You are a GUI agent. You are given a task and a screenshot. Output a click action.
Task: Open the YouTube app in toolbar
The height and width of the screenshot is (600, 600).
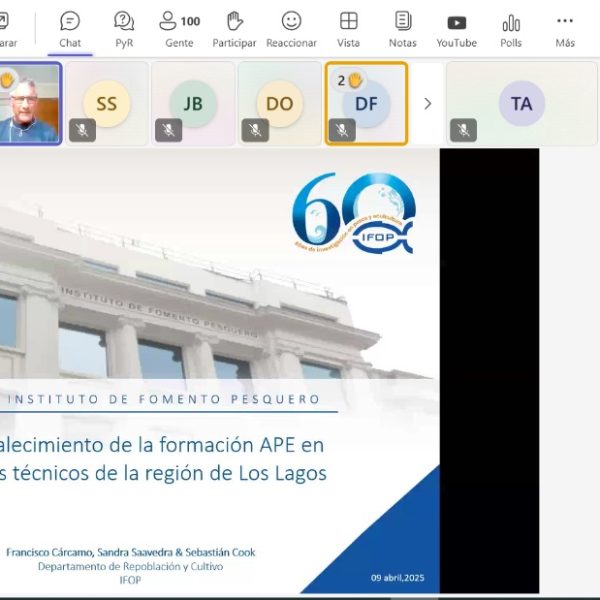[457, 30]
